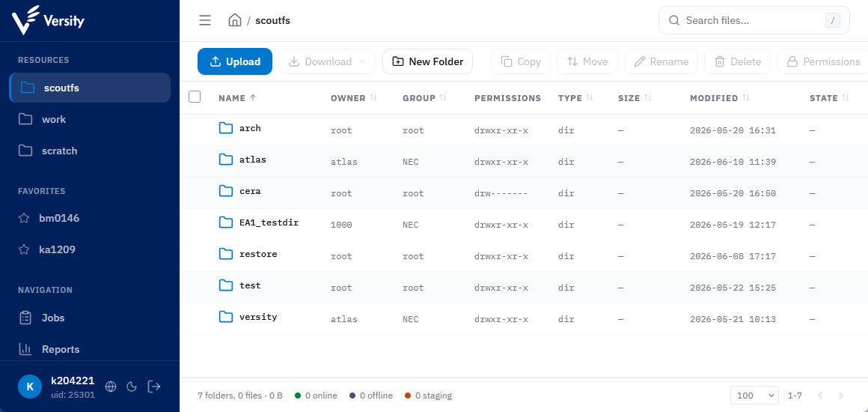The width and height of the screenshot is (868, 412).
Task: Click the k204221 username
Action: point(73,381)
